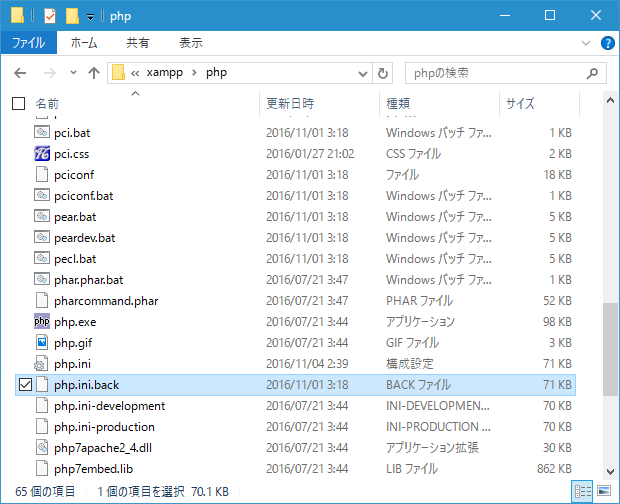This screenshot has width=620, height=504.
Task: Switch to details view layout icon
Action: [582, 491]
